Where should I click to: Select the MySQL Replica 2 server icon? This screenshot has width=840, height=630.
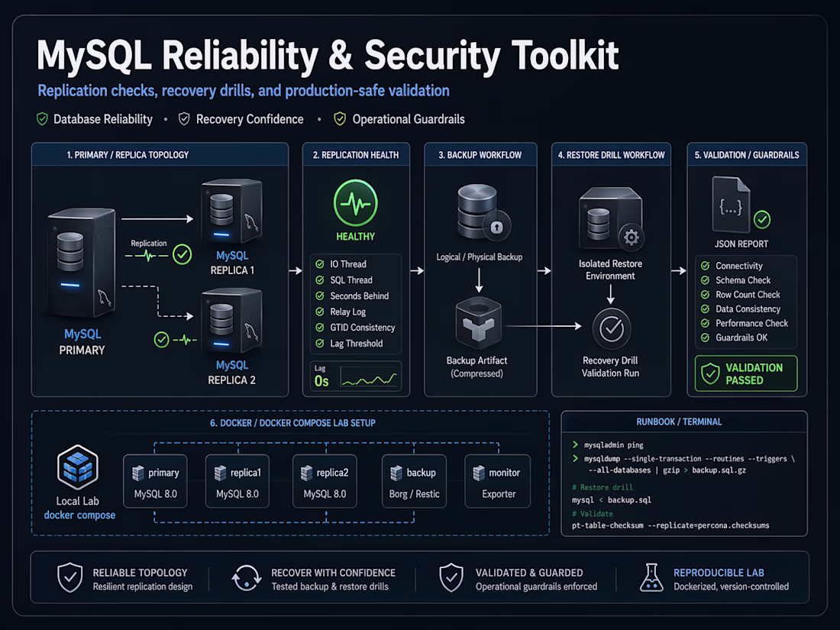pyautogui.click(x=231, y=321)
